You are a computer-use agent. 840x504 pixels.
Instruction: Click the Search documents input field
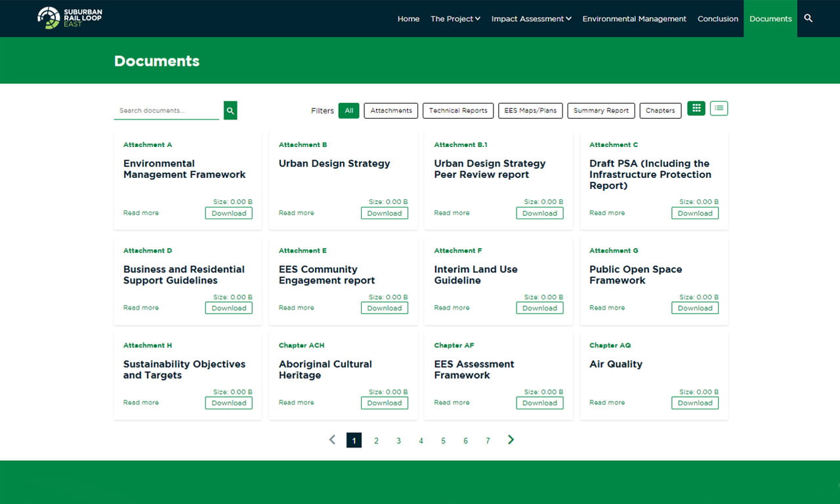tap(167, 110)
